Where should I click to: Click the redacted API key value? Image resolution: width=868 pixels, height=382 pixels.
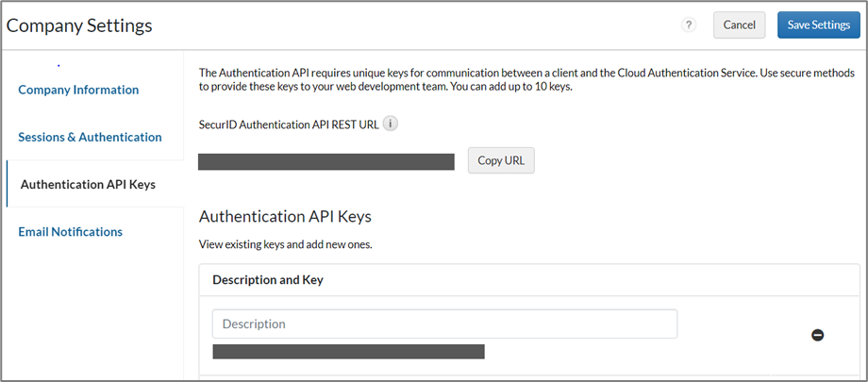(x=348, y=352)
